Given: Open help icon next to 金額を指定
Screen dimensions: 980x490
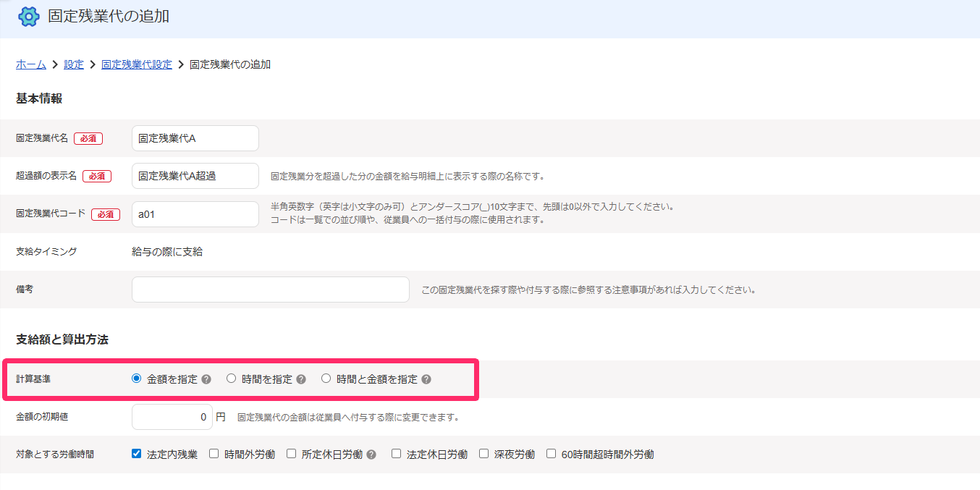Looking at the screenshot, I should coord(206,379).
